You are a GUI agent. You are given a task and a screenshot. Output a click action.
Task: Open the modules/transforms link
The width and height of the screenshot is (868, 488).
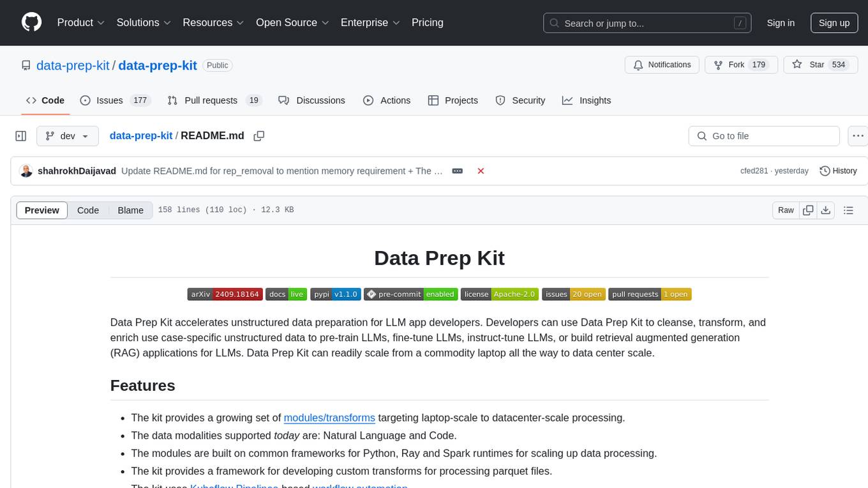tap(329, 418)
